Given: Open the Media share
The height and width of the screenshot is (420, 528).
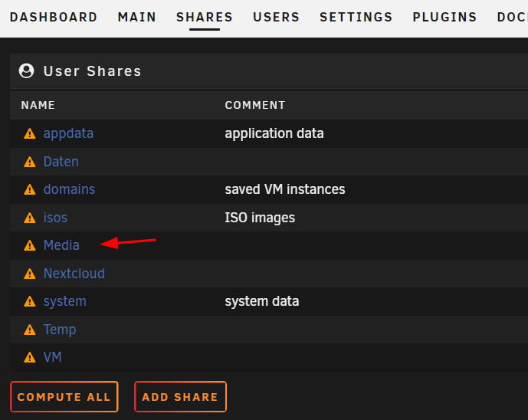Looking at the screenshot, I should click(x=61, y=245).
